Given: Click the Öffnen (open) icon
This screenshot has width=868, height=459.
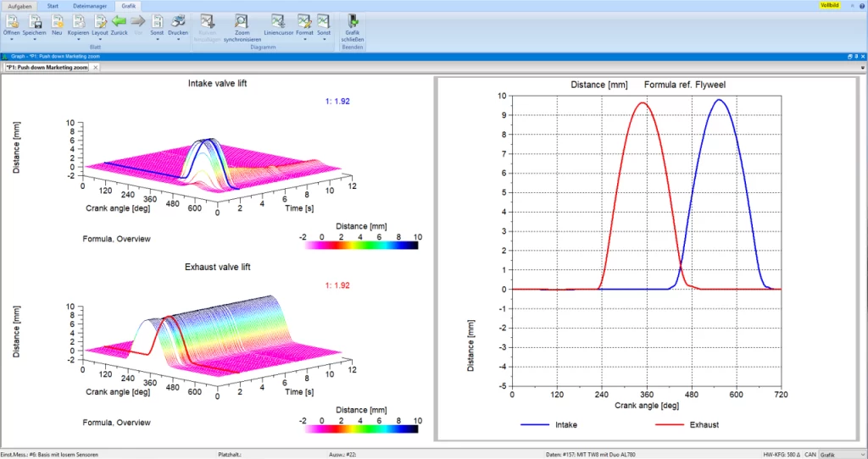Looking at the screenshot, I should (11, 21).
